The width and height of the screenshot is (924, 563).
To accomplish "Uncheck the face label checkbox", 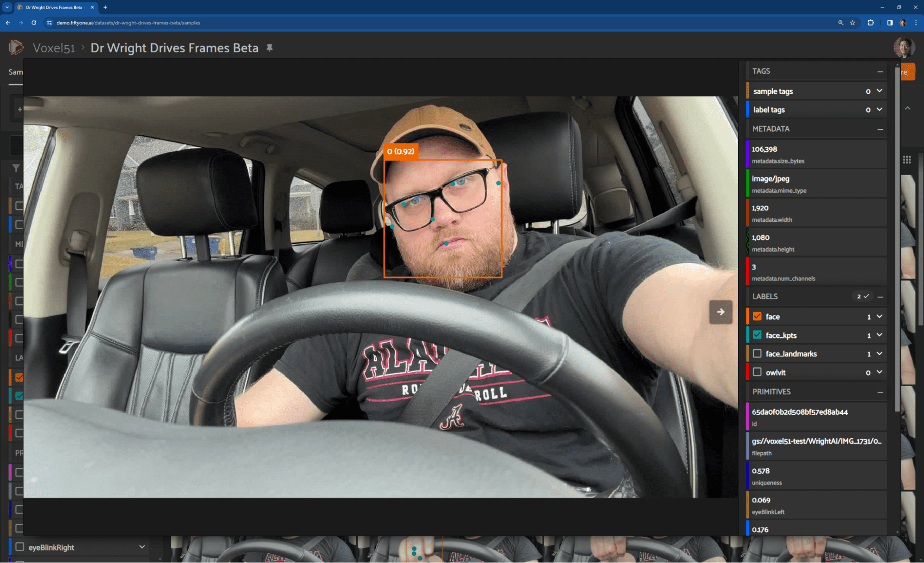I will [757, 316].
